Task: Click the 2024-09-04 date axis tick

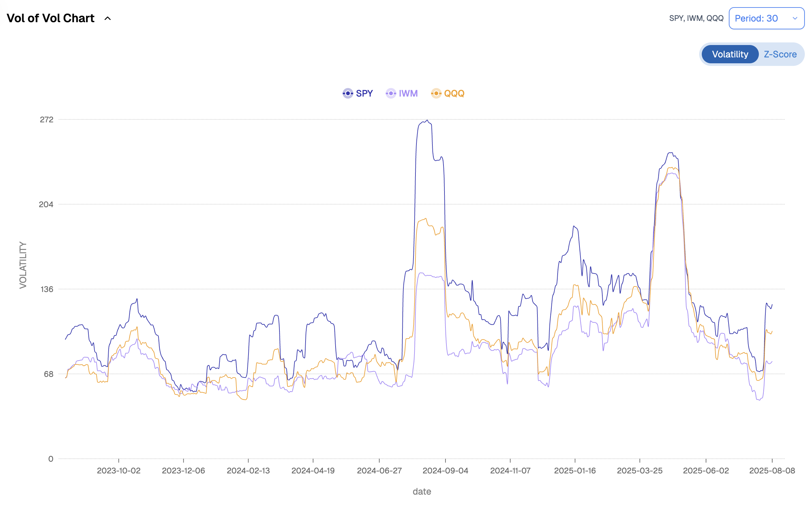Action: coord(445,470)
